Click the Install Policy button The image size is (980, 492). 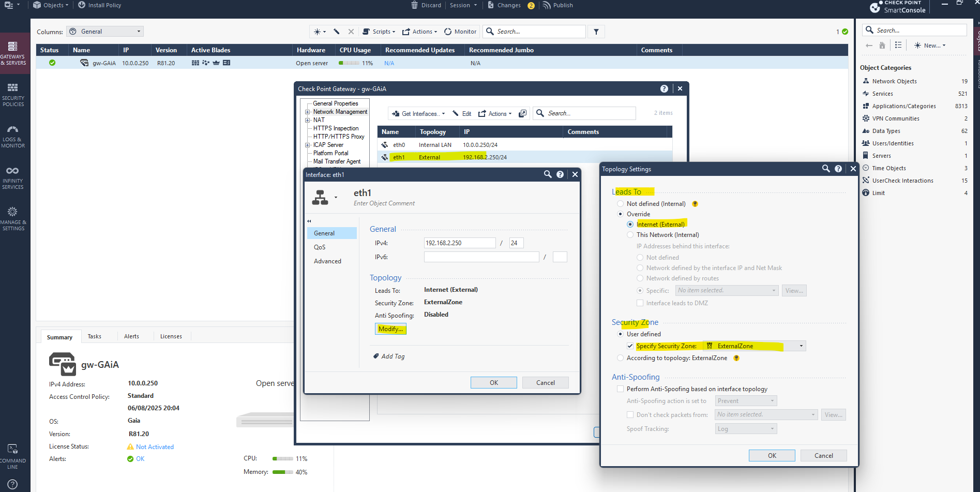click(x=99, y=5)
